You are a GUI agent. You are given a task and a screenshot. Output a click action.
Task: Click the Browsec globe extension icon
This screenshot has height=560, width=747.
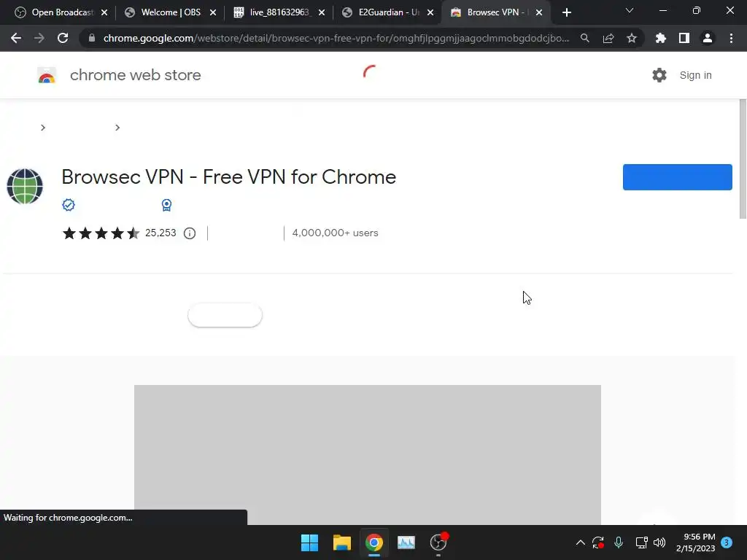[x=25, y=186]
